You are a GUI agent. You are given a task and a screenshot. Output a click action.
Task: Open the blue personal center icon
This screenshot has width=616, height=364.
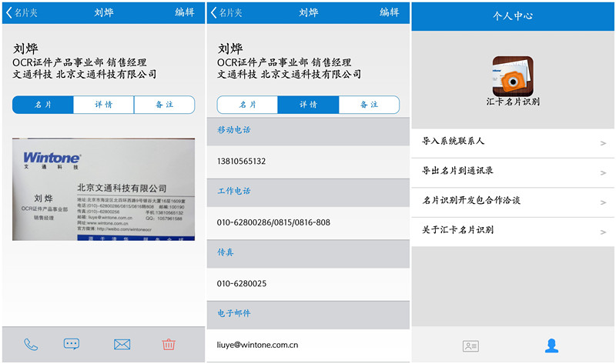(x=551, y=346)
